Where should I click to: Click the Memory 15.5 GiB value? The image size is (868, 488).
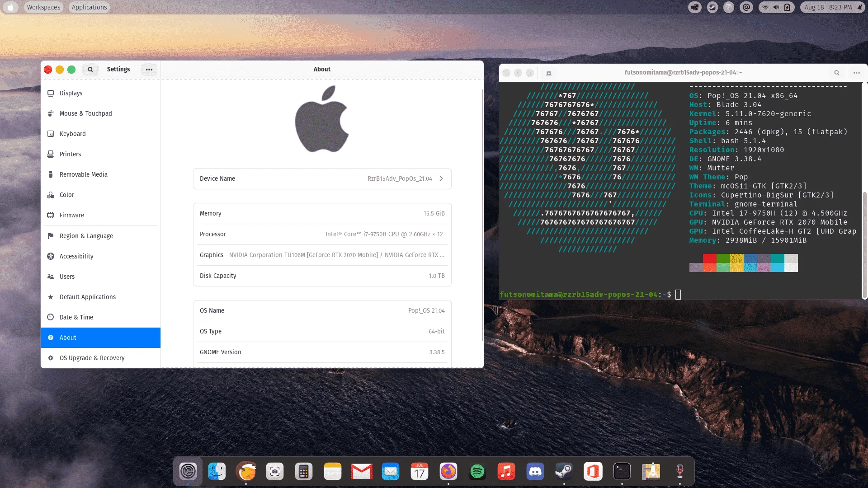434,213
